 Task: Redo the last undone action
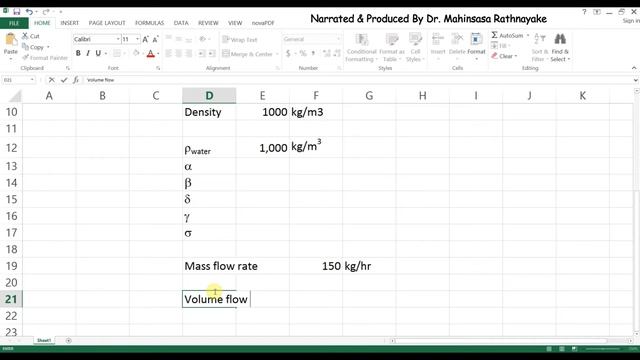(x=46, y=12)
